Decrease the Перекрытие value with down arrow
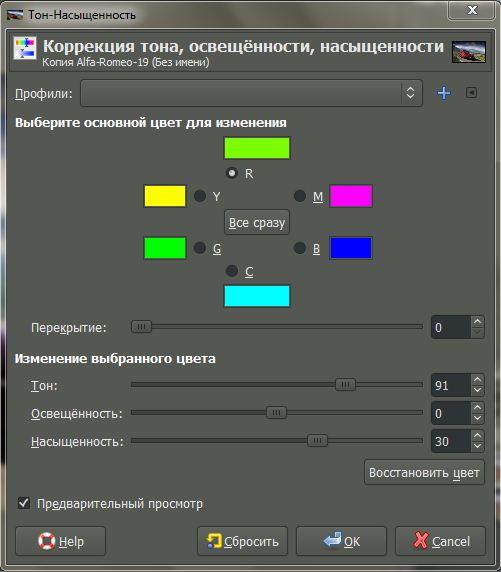 (477, 333)
